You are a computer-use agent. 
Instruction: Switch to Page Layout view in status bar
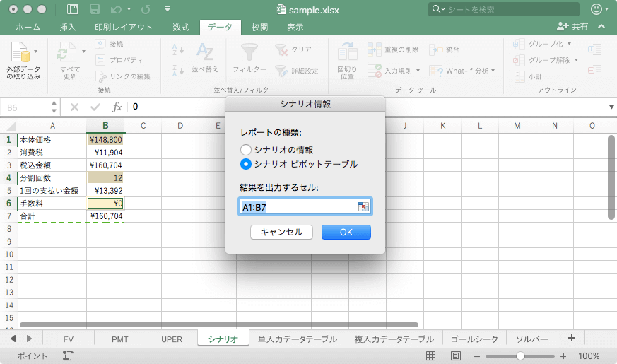pyautogui.click(x=456, y=356)
